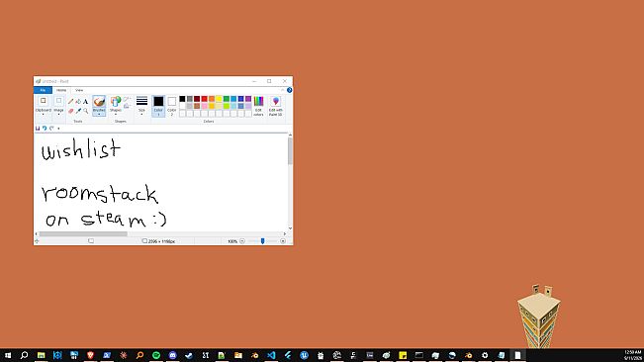Open Sticky Notes from the taskbar
This screenshot has width=644, height=362.
(403, 355)
